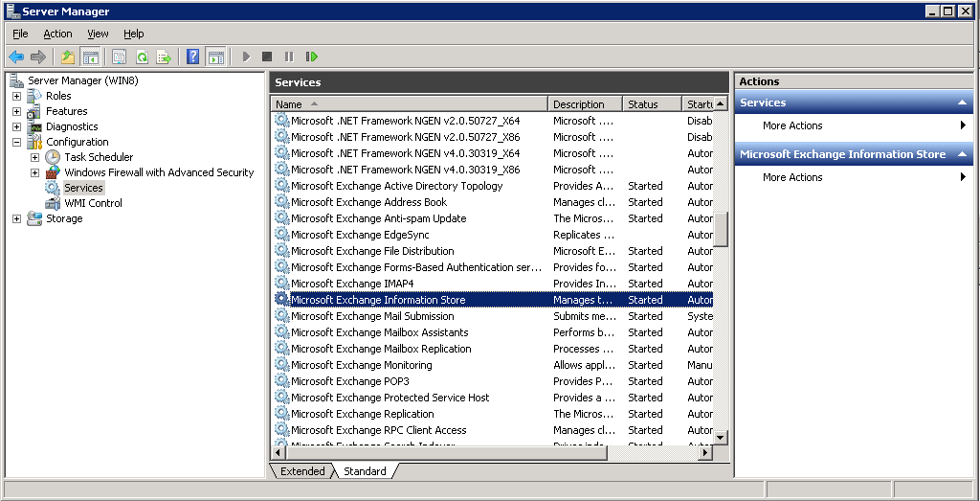Select Microsoft Exchange Protected Service Host
This screenshot has height=501, width=980.
[390, 398]
